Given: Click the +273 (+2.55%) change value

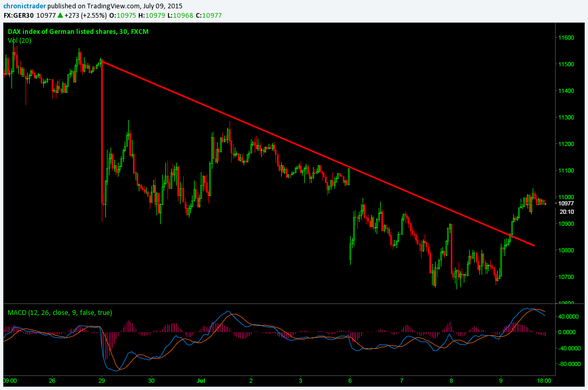Looking at the screenshot, I should coord(86,15).
